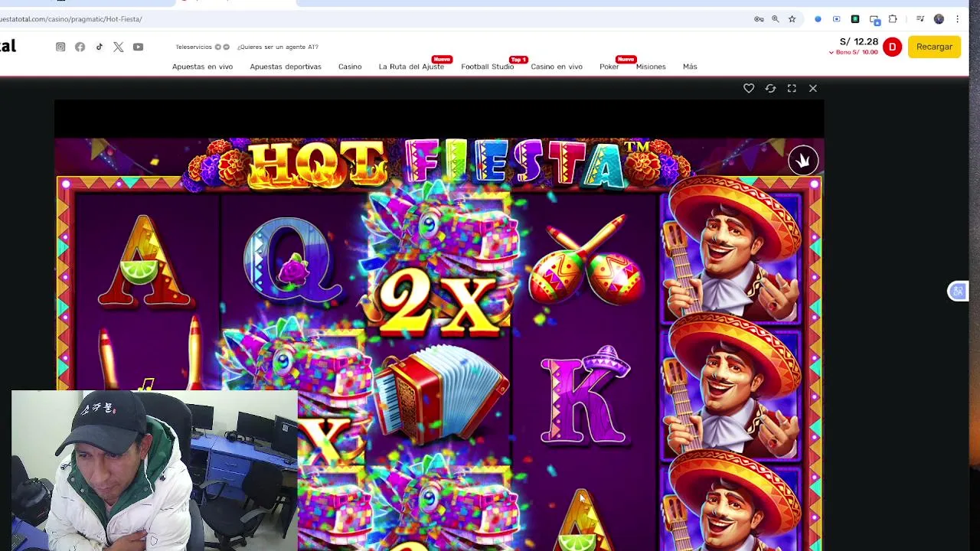Reload the game with the refresh icon
This screenshot has width=980, height=551.
770,89
